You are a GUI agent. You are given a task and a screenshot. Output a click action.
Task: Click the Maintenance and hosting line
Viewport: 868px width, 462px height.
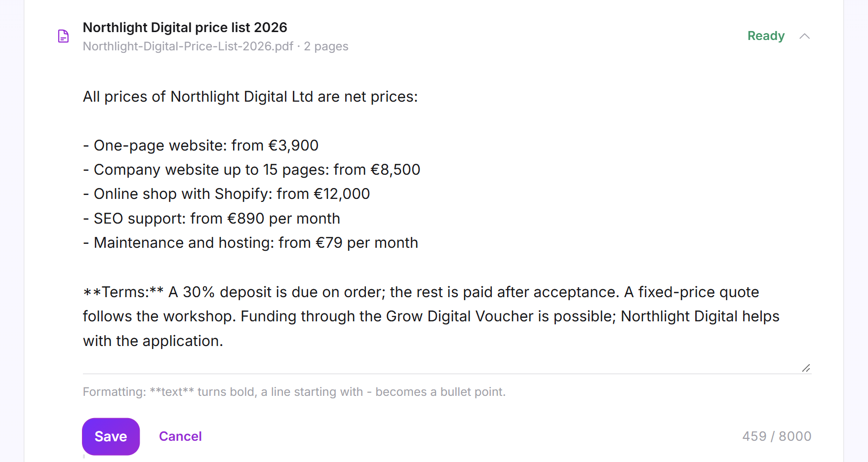tap(250, 243)
